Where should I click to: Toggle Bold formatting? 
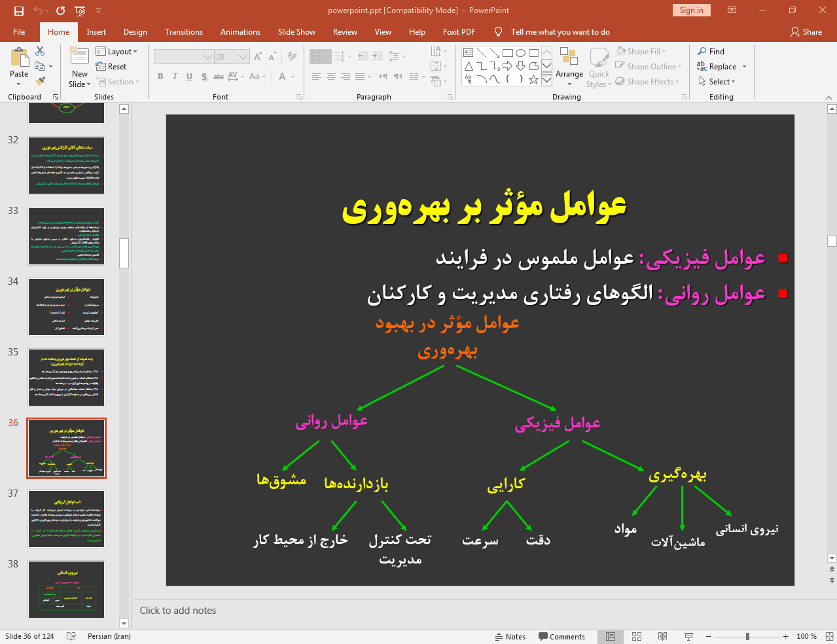(160, 77)
